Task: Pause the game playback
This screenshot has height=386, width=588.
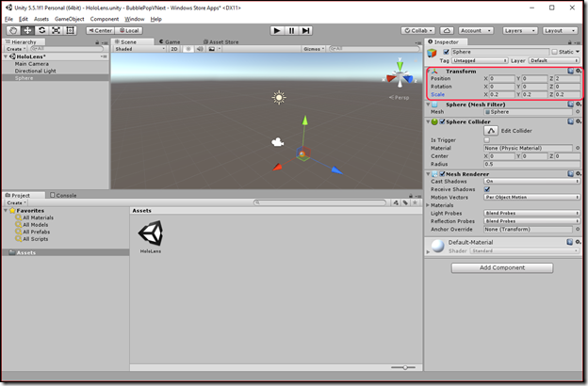Action: 291,31
